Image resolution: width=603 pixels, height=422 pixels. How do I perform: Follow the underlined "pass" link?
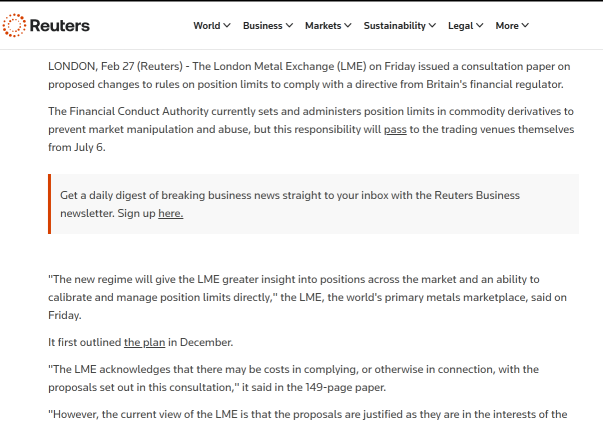(395, 130)
